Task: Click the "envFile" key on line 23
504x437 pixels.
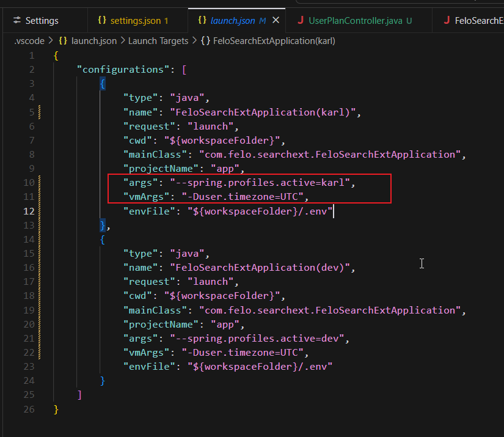Action: click(150, 367)
